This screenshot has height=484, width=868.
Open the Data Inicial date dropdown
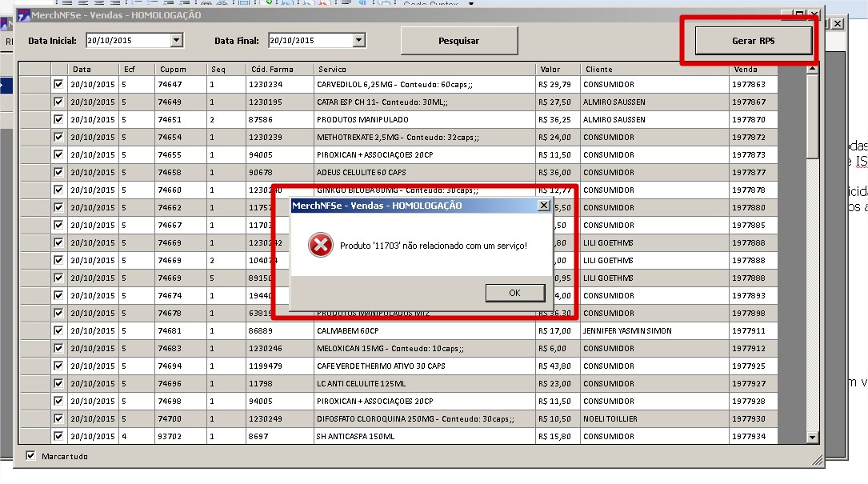[x=177, y=40]
